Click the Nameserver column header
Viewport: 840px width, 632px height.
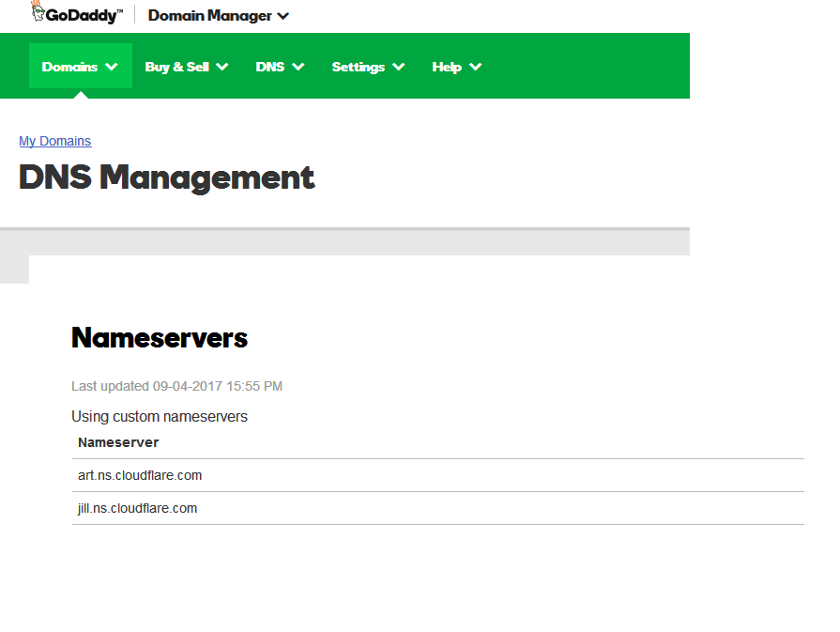point(118,442)
